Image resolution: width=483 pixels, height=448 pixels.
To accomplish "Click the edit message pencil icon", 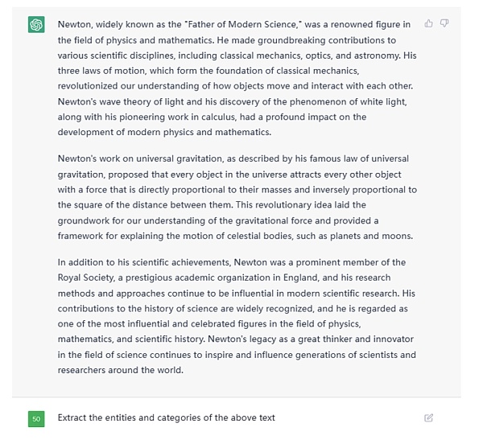I will (x=428, y=417).
